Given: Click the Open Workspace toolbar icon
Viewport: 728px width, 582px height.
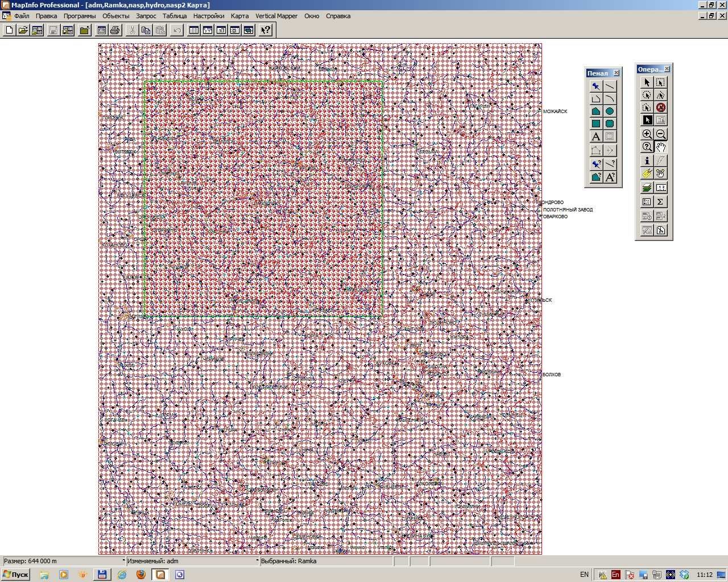Looking at the screenshot, I should pyautogui.click(x=38, y=30).
